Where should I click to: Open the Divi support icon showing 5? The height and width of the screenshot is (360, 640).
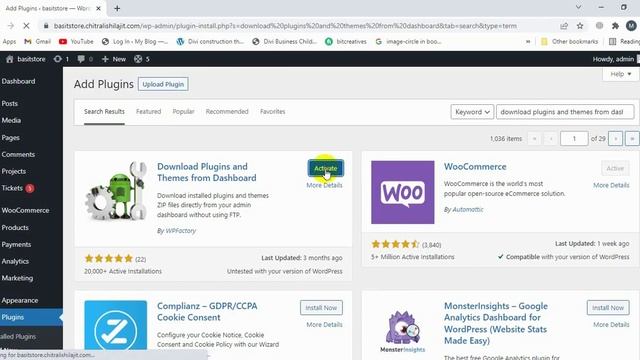click(138, 59)
